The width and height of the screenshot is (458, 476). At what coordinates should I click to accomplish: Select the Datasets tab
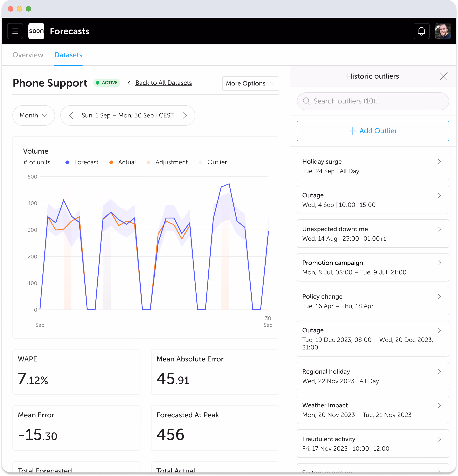click(x=68, y=55)
